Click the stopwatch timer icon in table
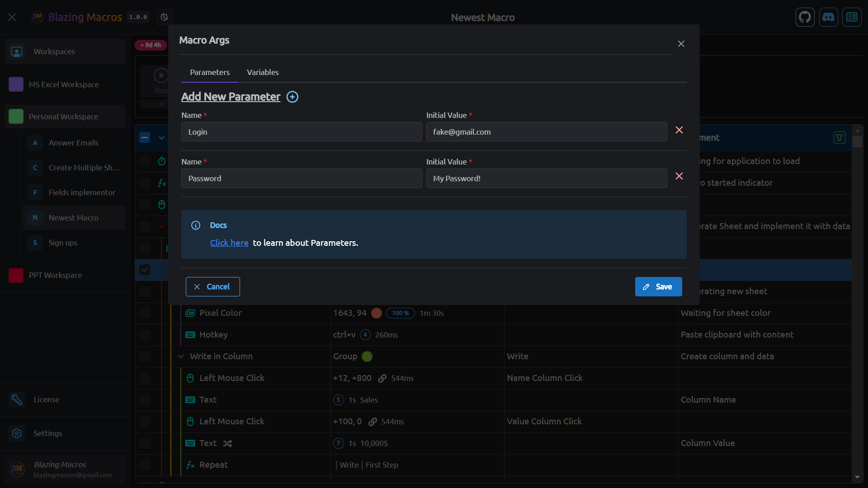The height and width of the screenshot is (488, 868). point(162,161)
